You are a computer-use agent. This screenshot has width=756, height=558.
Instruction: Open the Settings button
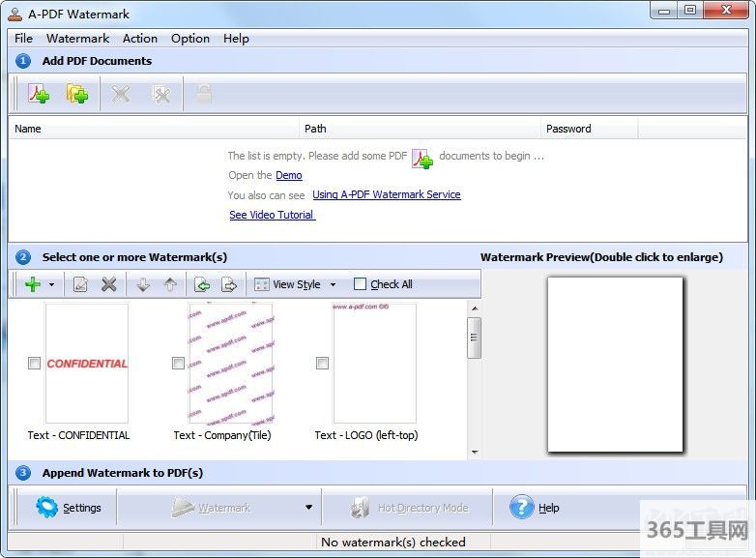(69, 508)
